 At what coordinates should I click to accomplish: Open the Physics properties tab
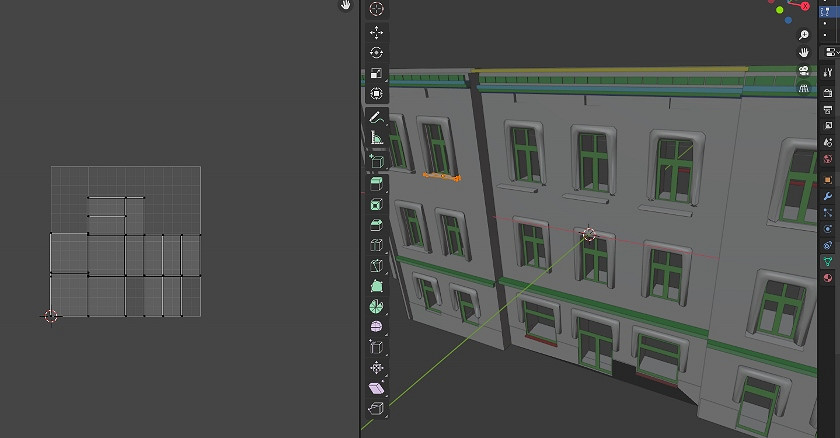(828, 229)
